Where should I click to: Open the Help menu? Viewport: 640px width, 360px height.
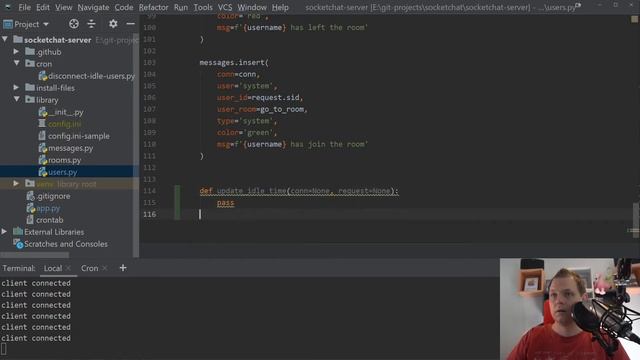click(280, 7)
